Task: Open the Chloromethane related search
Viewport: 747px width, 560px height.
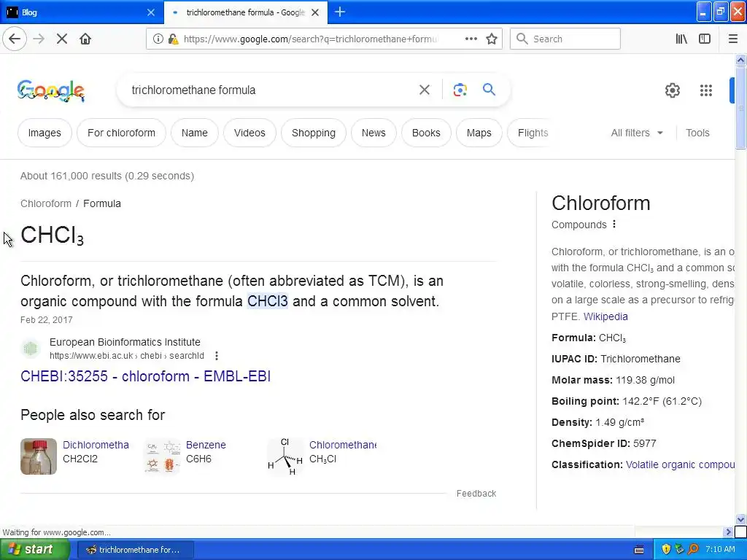Action: 343,445
